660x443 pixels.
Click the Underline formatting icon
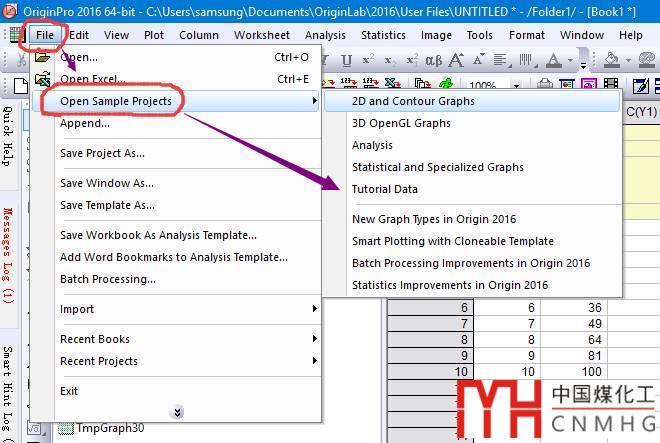(x=346, y=61)
